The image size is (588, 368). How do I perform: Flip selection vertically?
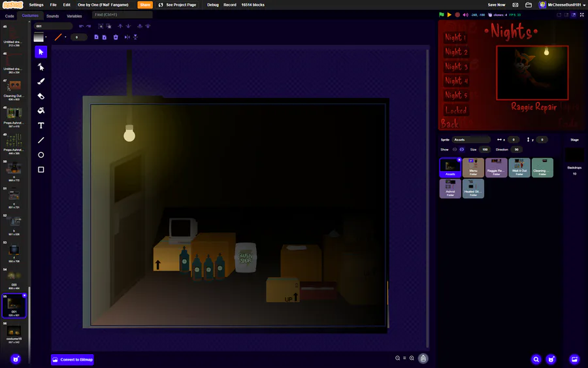[x=135, y=37]
